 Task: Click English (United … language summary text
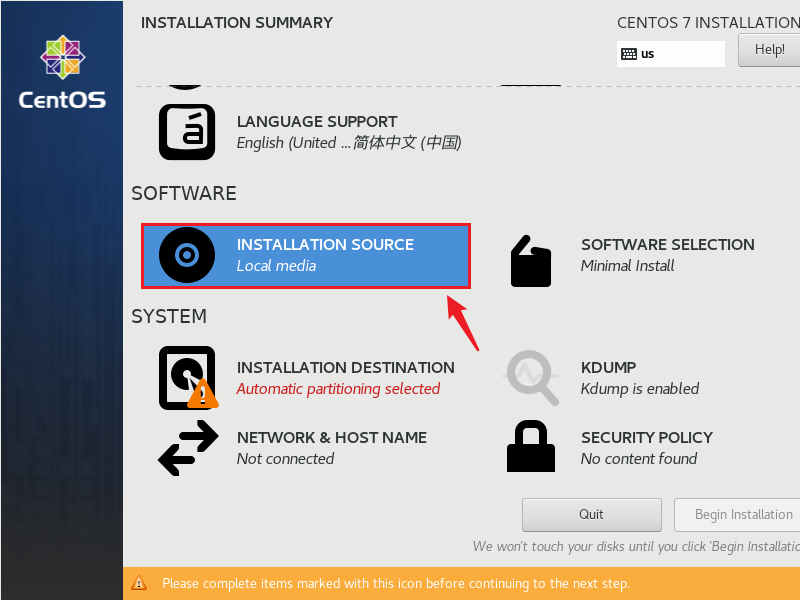coord(349,143)
